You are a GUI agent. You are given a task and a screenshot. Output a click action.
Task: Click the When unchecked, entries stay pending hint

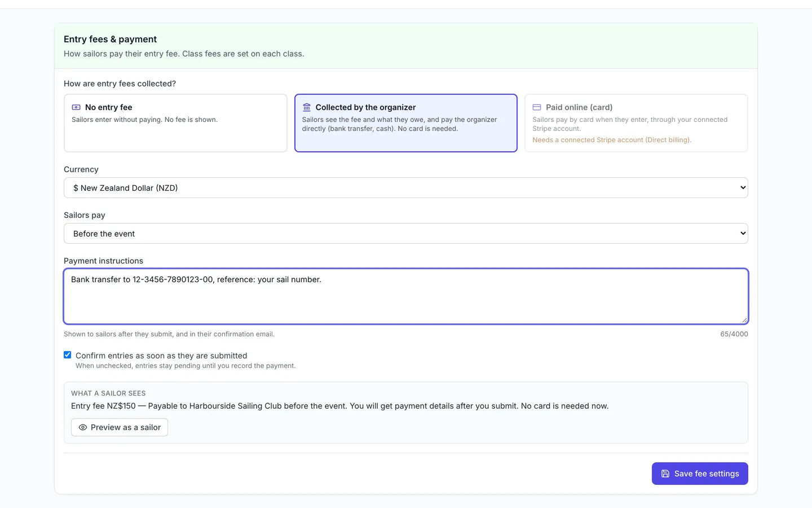[x=186, y=366]
